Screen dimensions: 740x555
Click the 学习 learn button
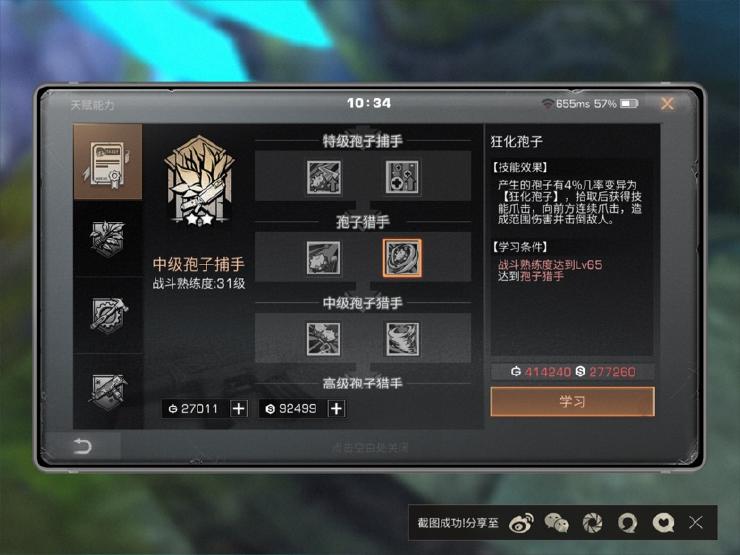click(572, 402)
